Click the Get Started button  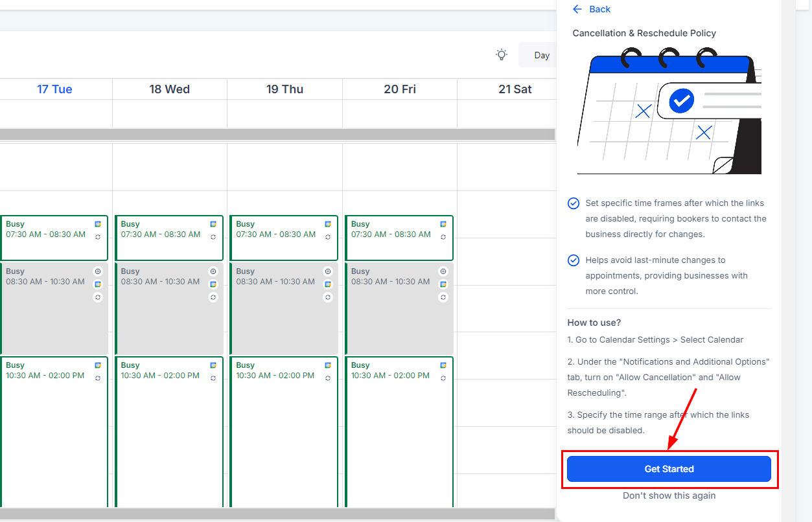[669, 469]
